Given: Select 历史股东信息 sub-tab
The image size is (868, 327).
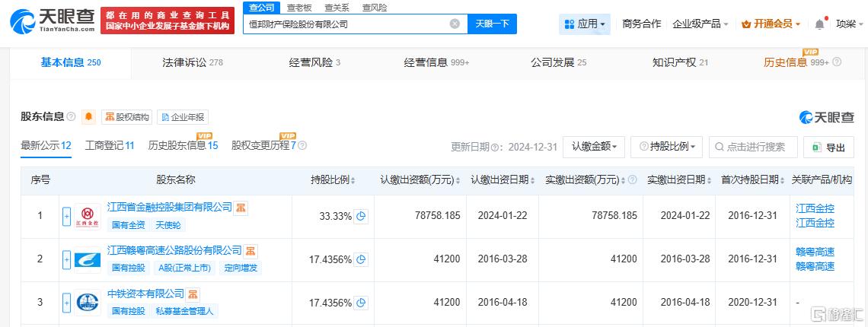Looking at the screenshot, I should 183,146.
